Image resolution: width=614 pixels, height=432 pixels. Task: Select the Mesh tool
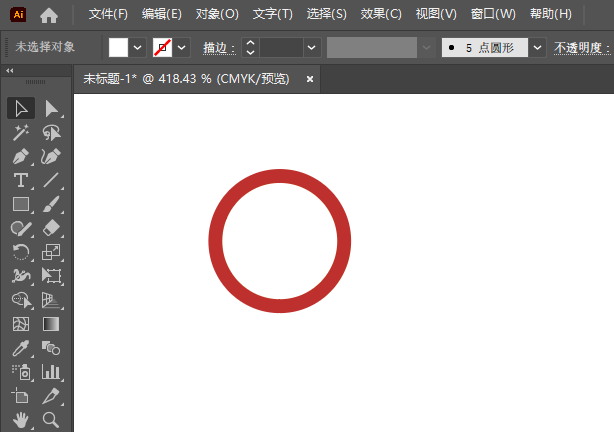pyautogui.click(x=21, y=324)
